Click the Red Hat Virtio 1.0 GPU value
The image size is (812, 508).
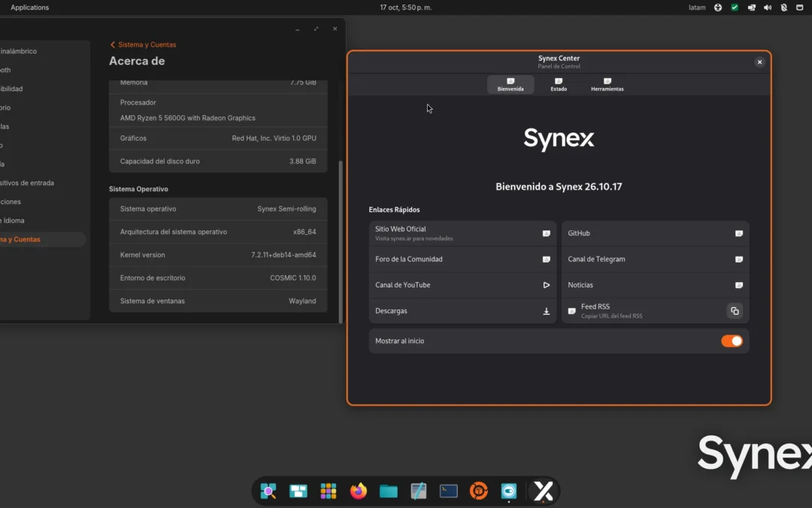click(274, 138)
